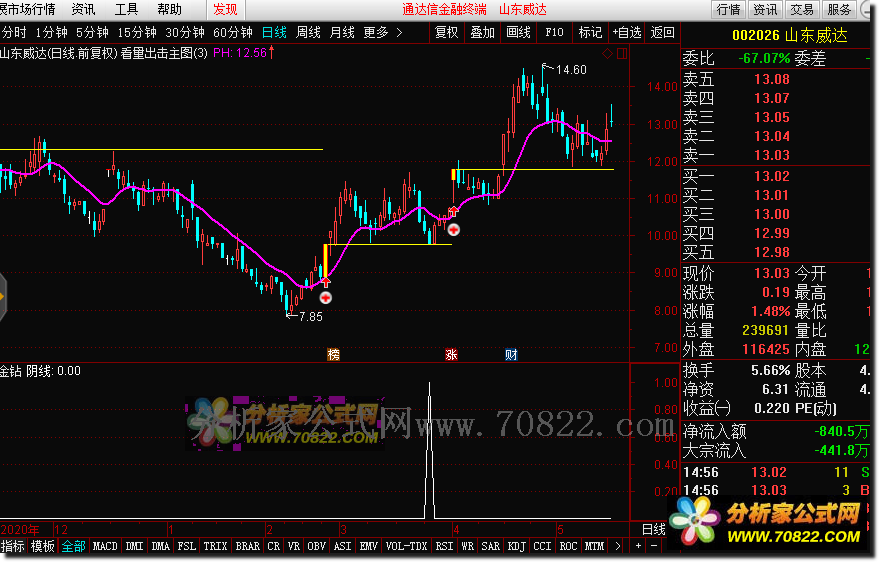Click red plus signal icon near April
Image resolution: width=880 pixels, height=562 pixels.
tap(453, 229)
